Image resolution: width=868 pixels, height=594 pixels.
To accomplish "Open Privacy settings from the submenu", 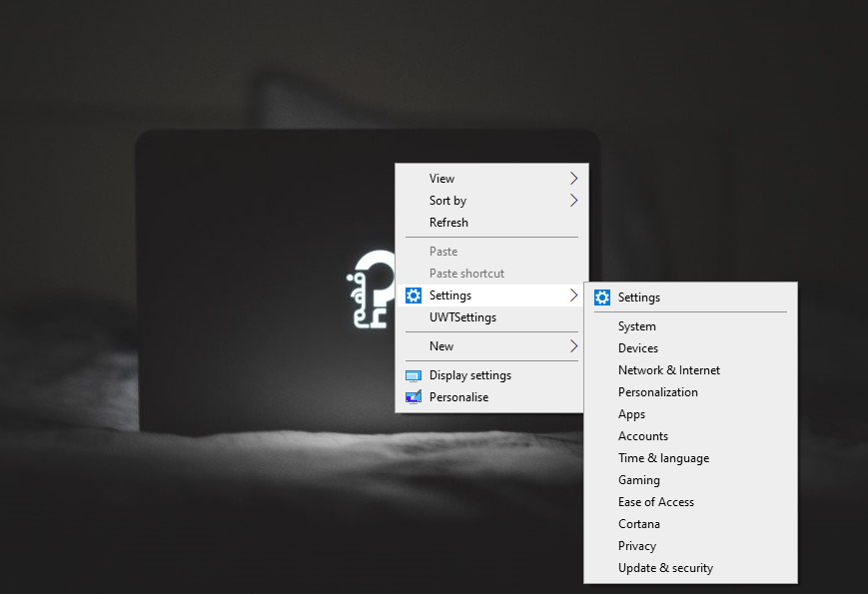I will point(690,546).
